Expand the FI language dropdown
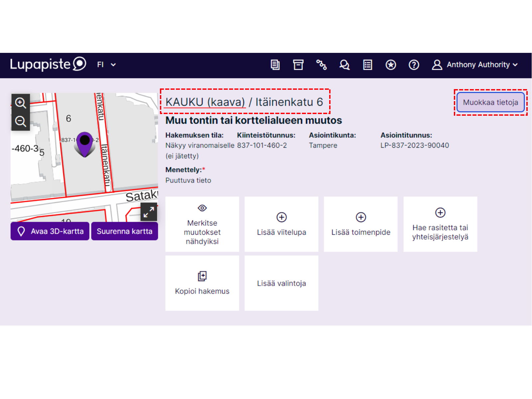The height and width of the screenshot is (399, 532). [x=106, y=65]
